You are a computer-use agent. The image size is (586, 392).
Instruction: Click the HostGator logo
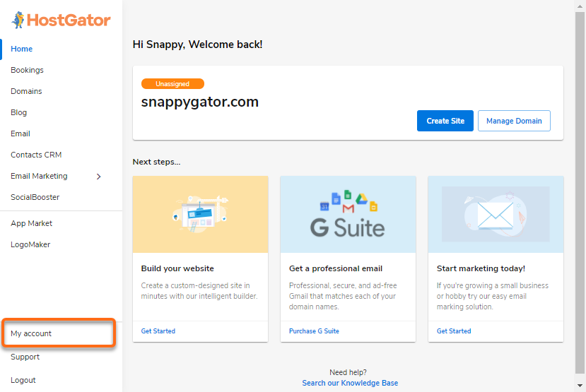[61, 20]
